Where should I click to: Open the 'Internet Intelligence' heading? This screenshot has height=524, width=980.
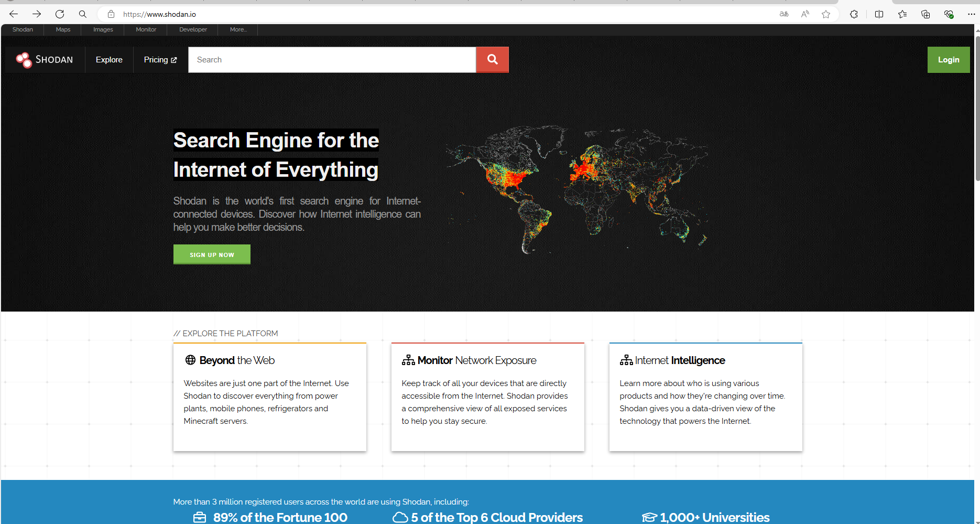coord(680,360)
